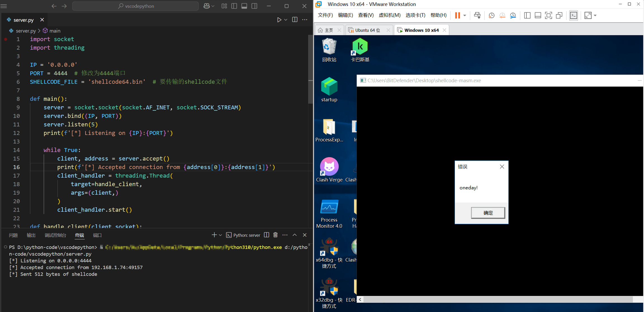
Task: Open the VMware console view icon
Action: [x=574, y=16]
